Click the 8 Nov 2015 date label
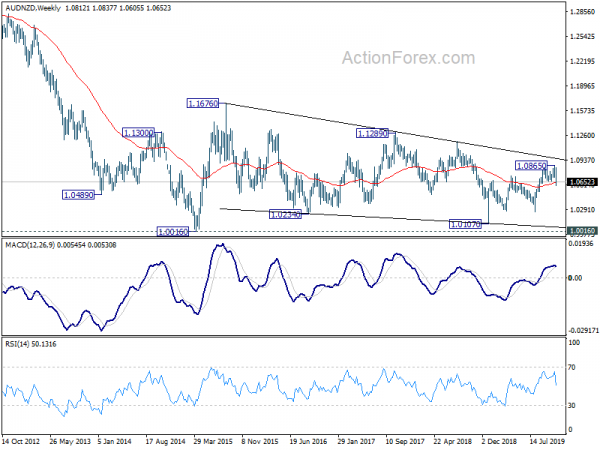 pos(260,441)
